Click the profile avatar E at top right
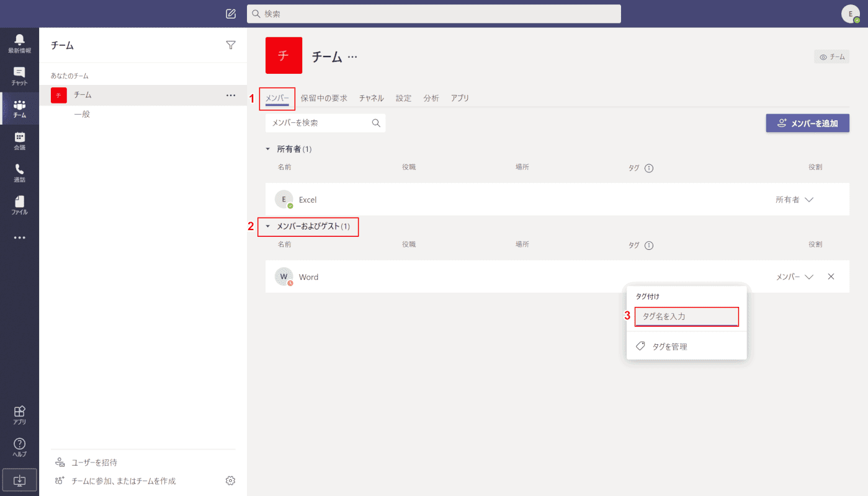The height and width of the screenshot is (496, 868). pyautogui.click(x=851, y=14)
